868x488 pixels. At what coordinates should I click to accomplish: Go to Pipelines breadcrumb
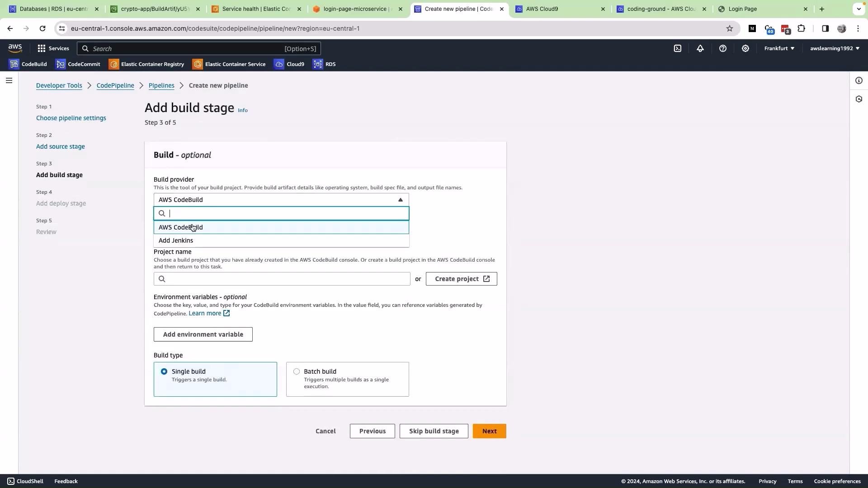coord(161,85)
